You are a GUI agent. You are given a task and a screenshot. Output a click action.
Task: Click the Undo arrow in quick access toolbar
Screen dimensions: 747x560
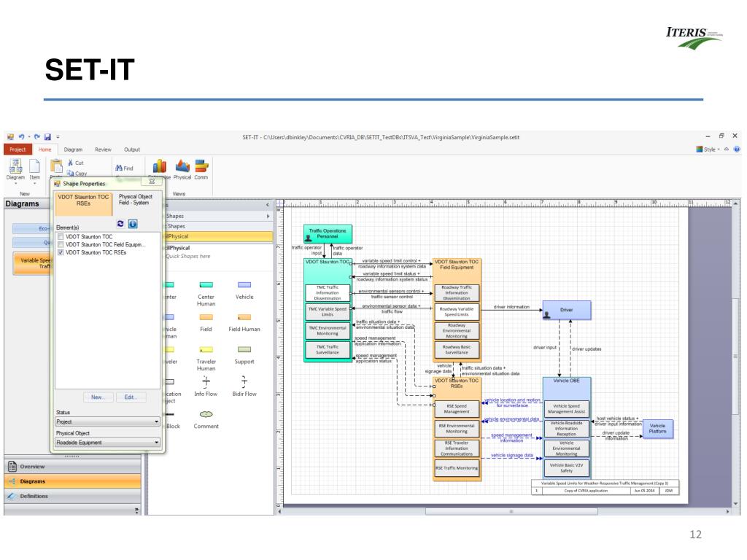click(x=21, y=136)
